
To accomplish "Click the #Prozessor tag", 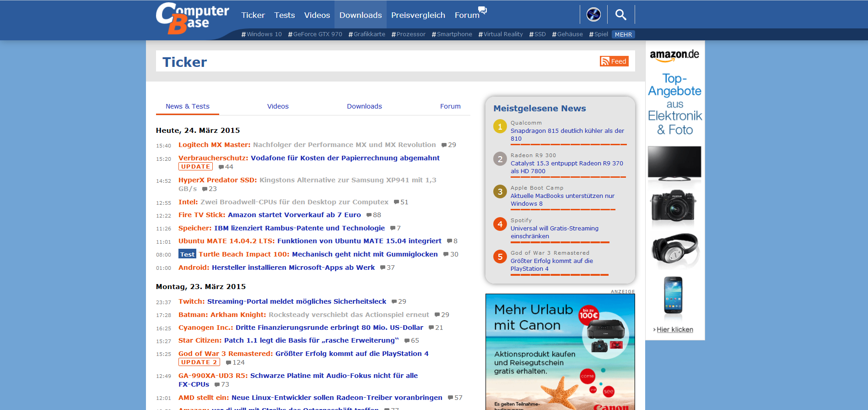I will pos(409,34).
